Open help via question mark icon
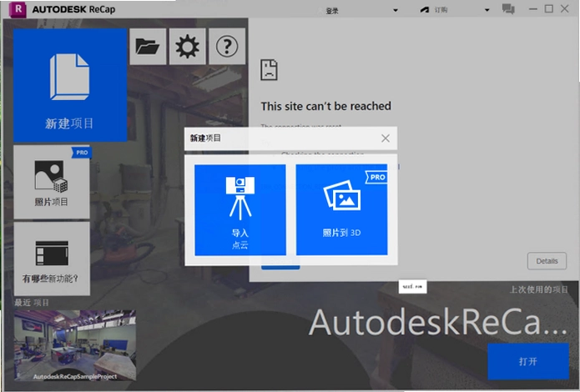Image resolution: width=580 pixels, height=392 pixels. pos(227,47)
